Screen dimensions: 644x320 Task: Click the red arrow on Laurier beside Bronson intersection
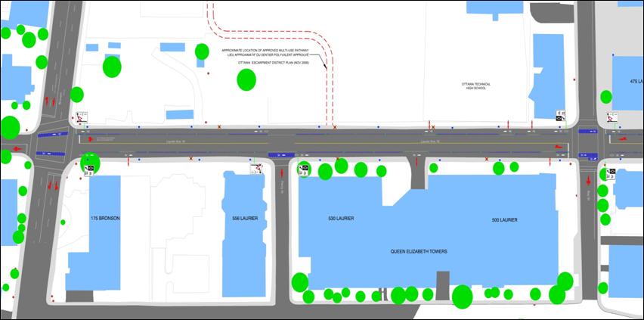(91, 139)
